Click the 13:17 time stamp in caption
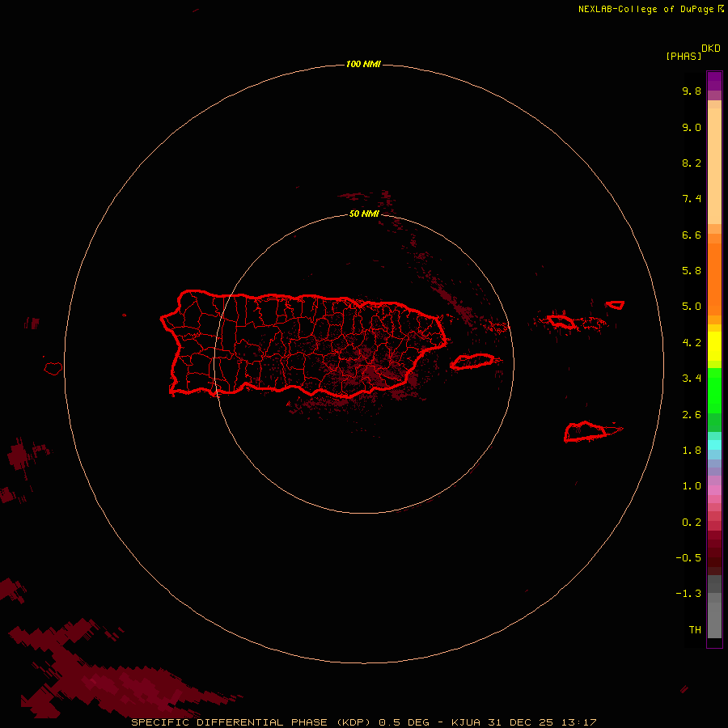The width and height of the screenshot is (728, 728). pos(578,722)
